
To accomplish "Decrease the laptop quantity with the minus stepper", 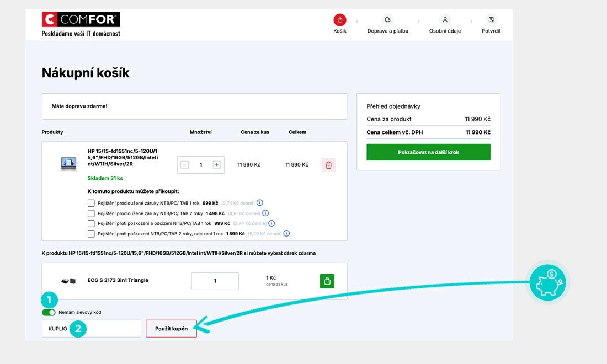I will click(185, 164).
